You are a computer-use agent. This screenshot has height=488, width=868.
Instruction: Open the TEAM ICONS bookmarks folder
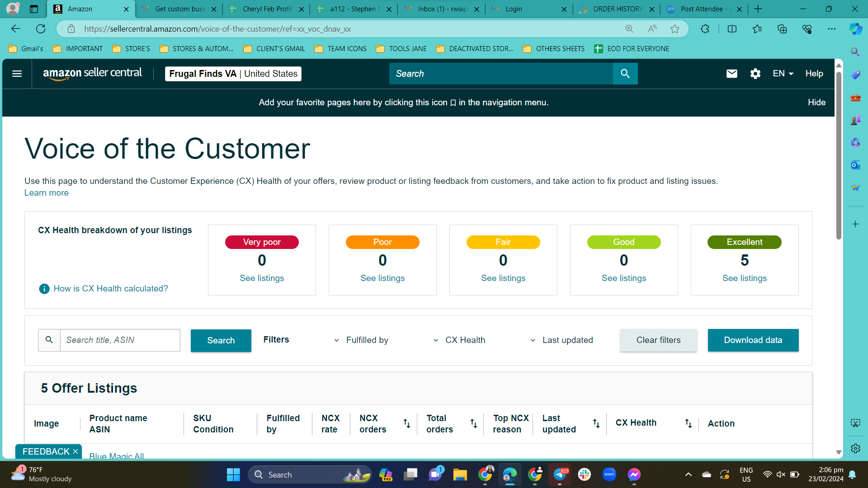[x=340, y=49]
